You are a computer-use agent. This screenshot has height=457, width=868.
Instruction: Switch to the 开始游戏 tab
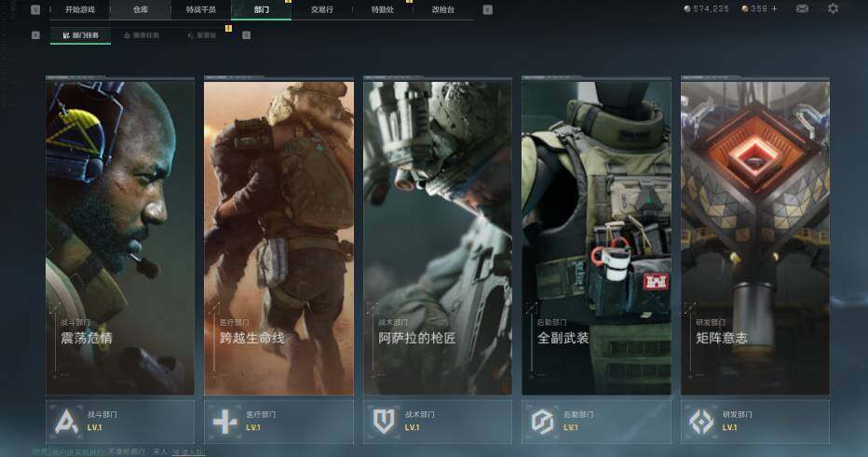[80, 9]
